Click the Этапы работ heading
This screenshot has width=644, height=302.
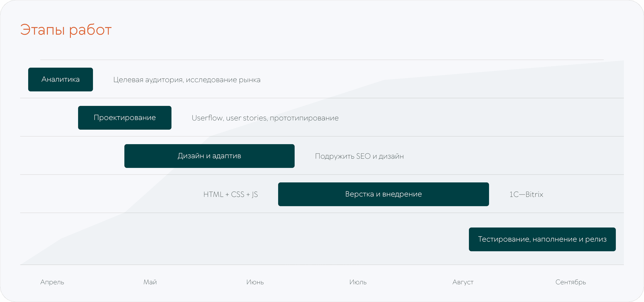click(66, 30)
